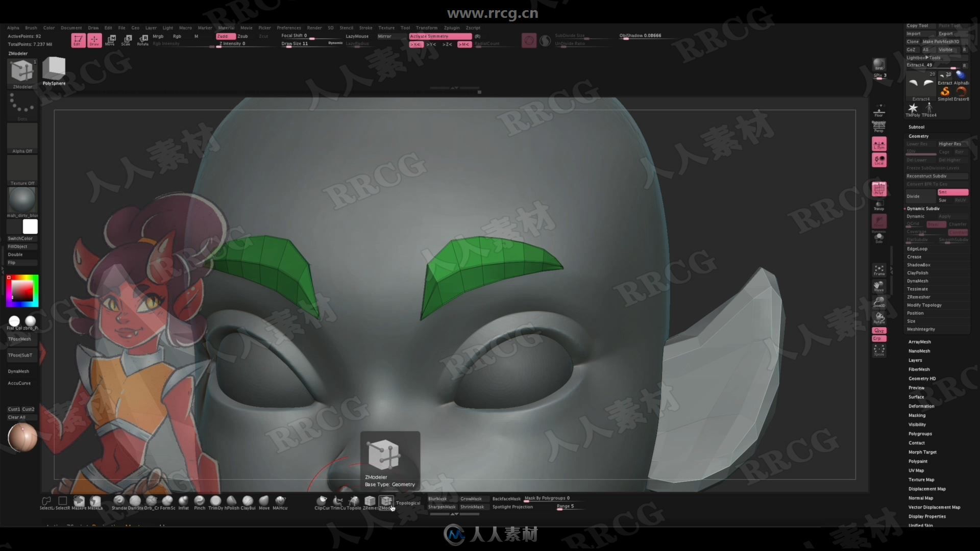Switch to the Move transform tool
The width and height of the screenshot is (980, 551).
[x=110, y=40]
